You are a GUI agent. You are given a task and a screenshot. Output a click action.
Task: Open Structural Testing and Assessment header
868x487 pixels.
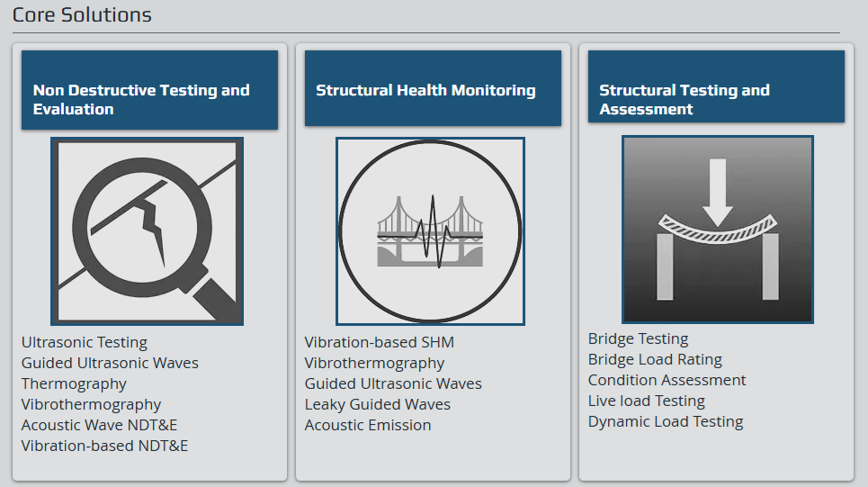coord(716,86)
